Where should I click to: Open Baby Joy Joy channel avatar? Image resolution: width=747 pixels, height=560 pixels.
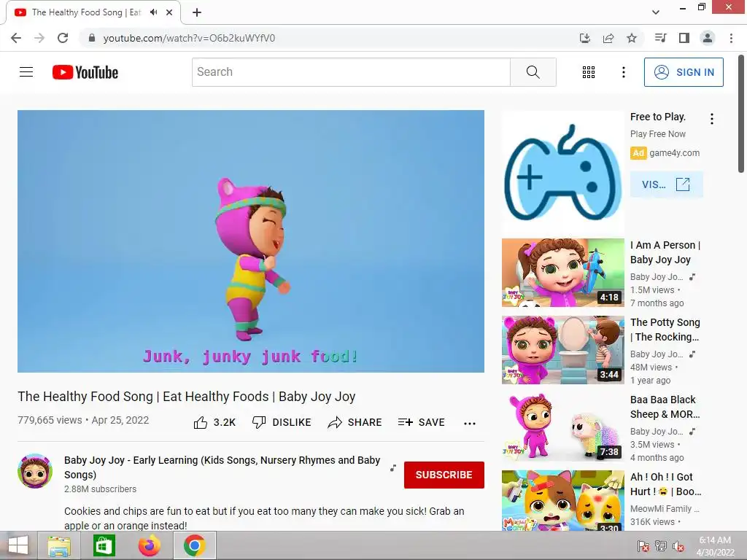tap(35, 471)
